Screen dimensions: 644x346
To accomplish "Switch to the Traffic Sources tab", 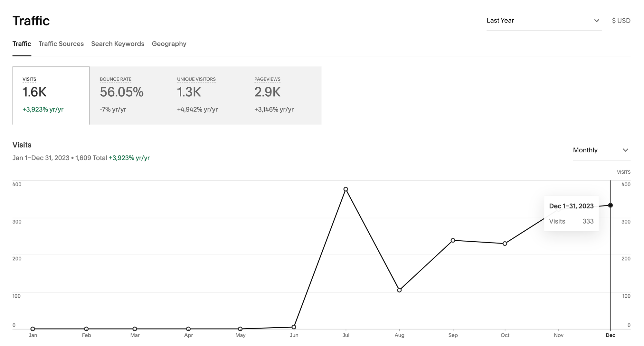I will [61, 43].
